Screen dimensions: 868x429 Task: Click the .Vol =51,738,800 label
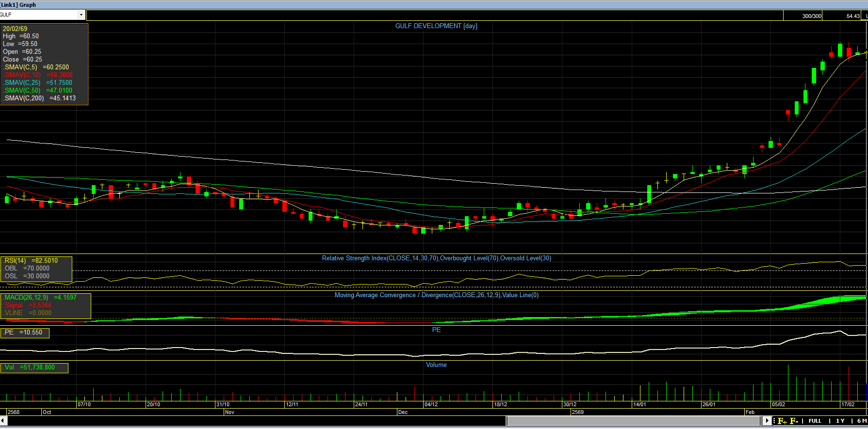pyautogui.click(x=29, y=367)
